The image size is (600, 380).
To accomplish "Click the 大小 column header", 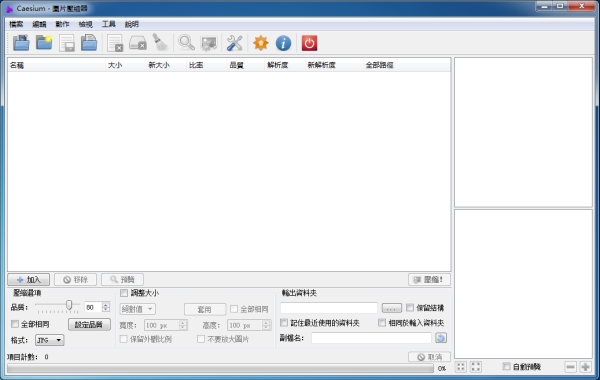I will point(126,65).
